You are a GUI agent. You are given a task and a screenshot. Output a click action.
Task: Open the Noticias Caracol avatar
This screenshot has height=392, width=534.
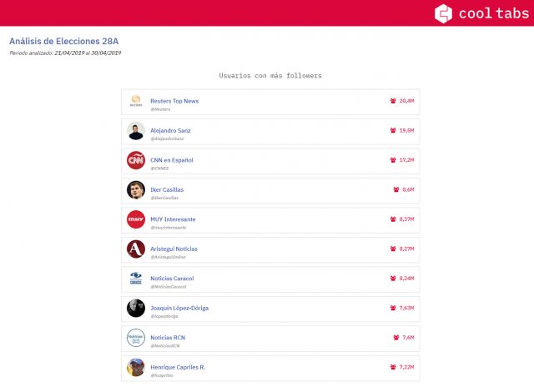136,279
